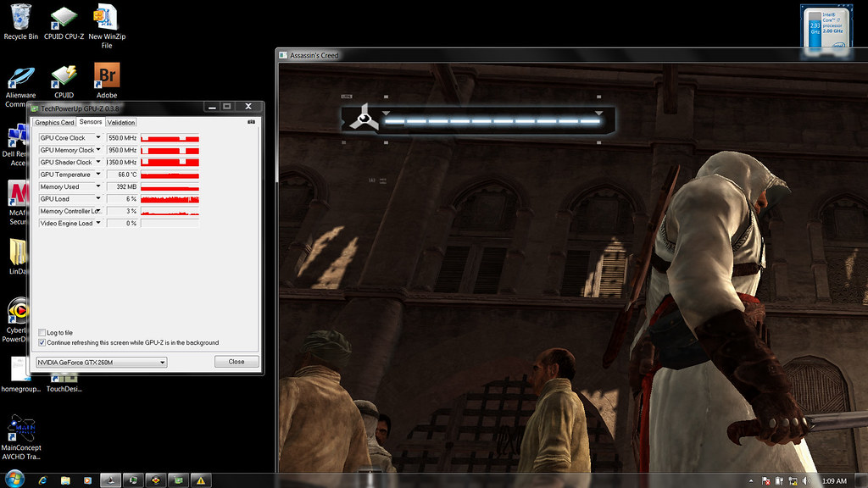Click the GPU-Z screenshot camera icon
The image size is (868, 488).
[x=251, y=122]
